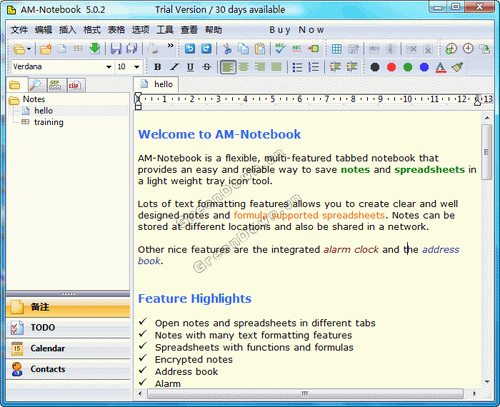Create a new note with page icon
Image resolution: width=500 pixels, height=407 pixels.
tap(62, 49)
